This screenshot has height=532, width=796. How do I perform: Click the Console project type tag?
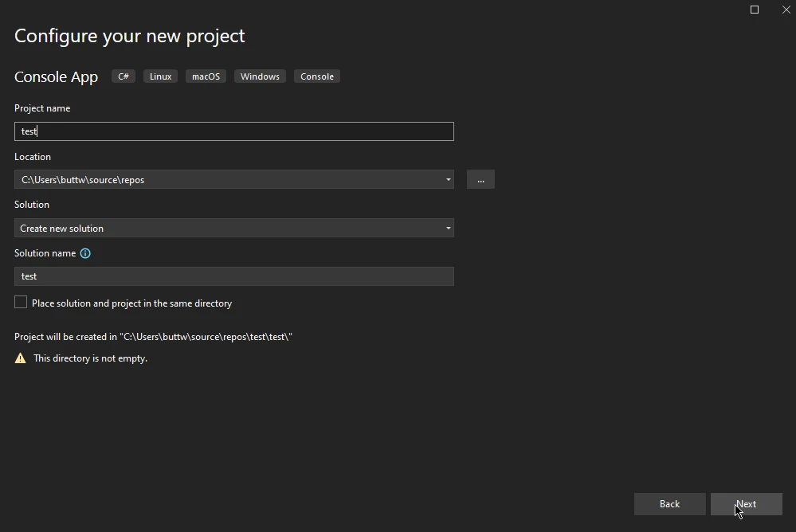[316, 76]
